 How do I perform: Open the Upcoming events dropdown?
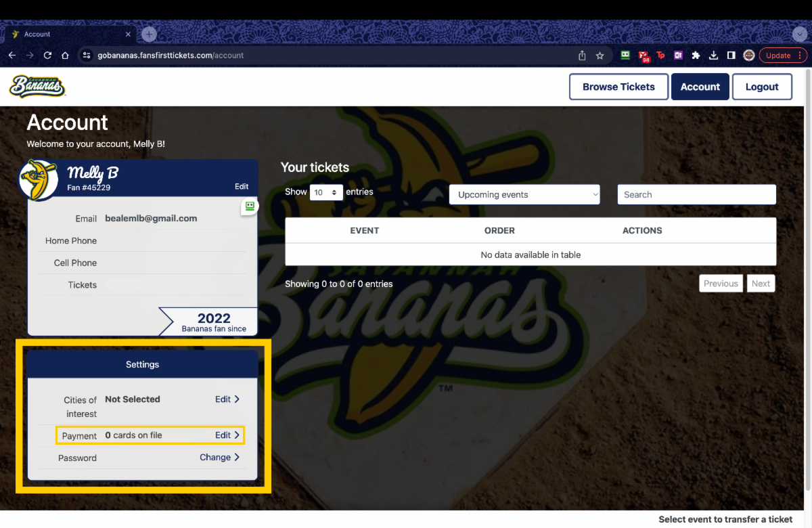click(524, 194)
